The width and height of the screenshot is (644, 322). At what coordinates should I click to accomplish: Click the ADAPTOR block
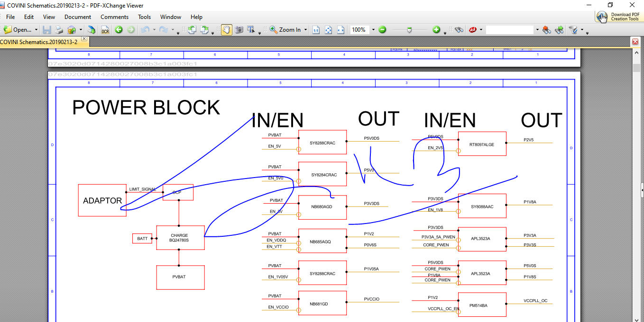click(102, 200)
